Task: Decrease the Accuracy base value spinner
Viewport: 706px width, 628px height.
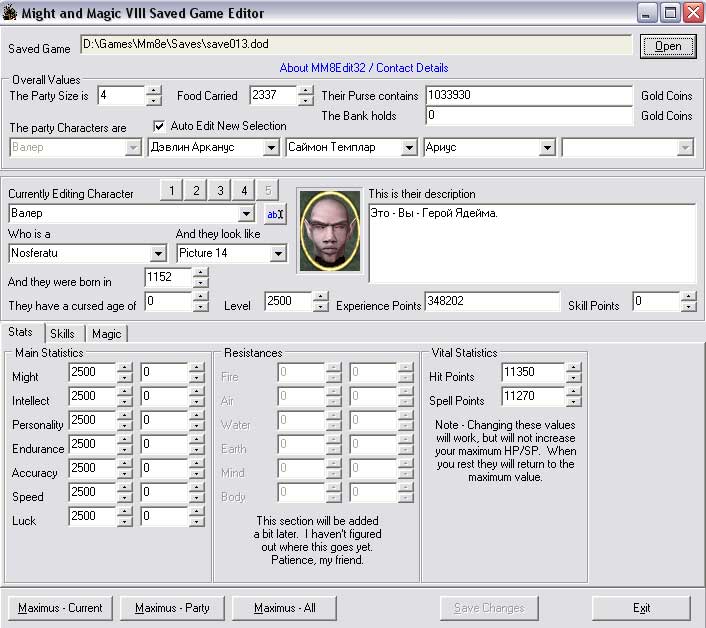Action: click(x=124, y=474)
